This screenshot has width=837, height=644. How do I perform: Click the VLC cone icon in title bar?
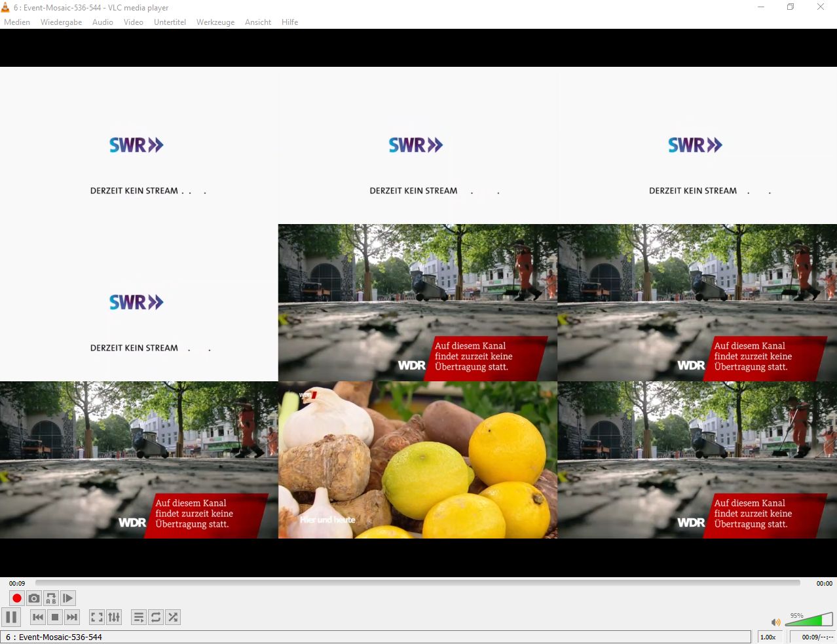6,7
